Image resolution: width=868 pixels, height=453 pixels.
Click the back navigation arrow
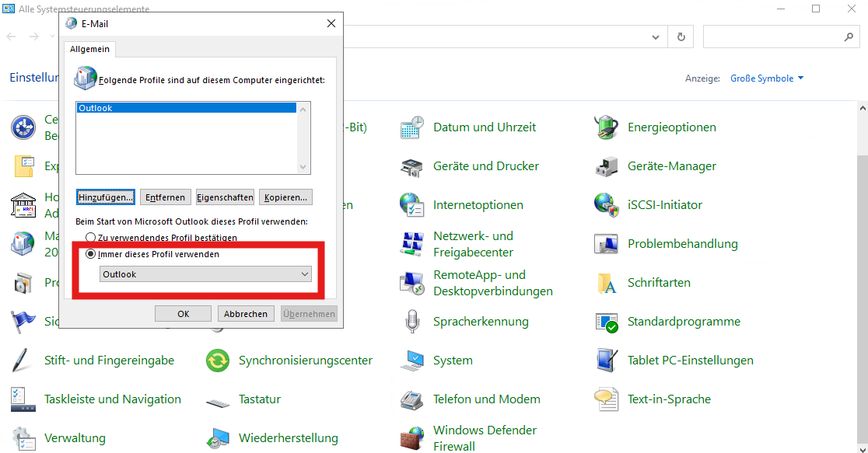11,37
